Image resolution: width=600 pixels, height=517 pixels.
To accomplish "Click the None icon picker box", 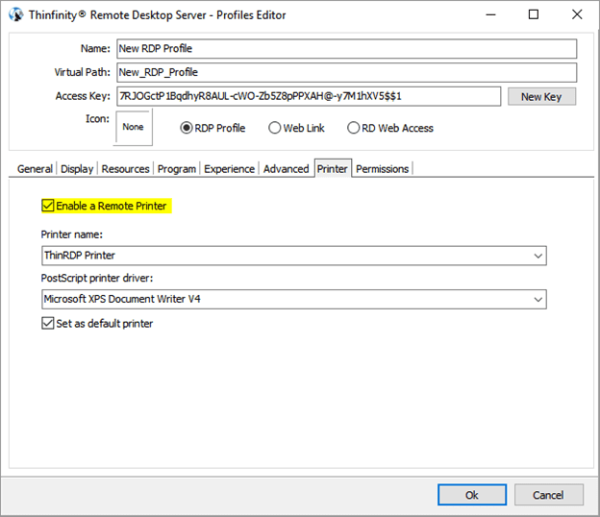I will [x=133, y=127].
